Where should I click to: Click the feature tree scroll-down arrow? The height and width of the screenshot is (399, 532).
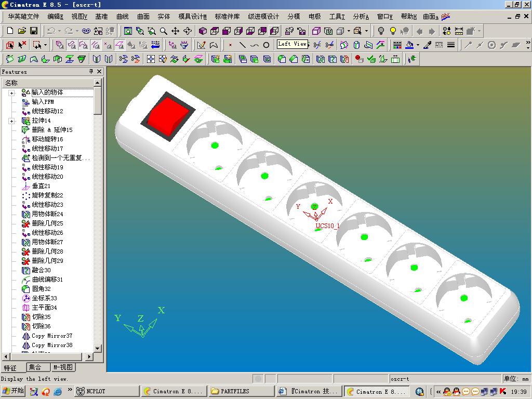[x=97, y=349]
